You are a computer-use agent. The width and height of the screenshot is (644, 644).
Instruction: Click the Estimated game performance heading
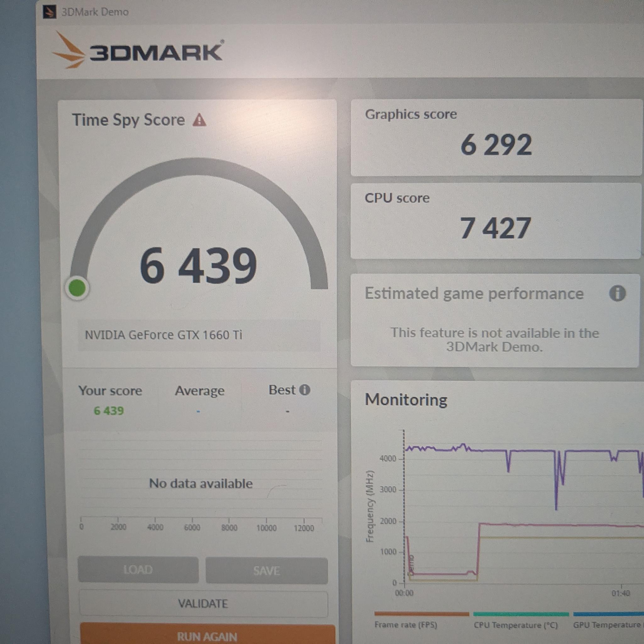pyautogui.click(x=474, y=294)
